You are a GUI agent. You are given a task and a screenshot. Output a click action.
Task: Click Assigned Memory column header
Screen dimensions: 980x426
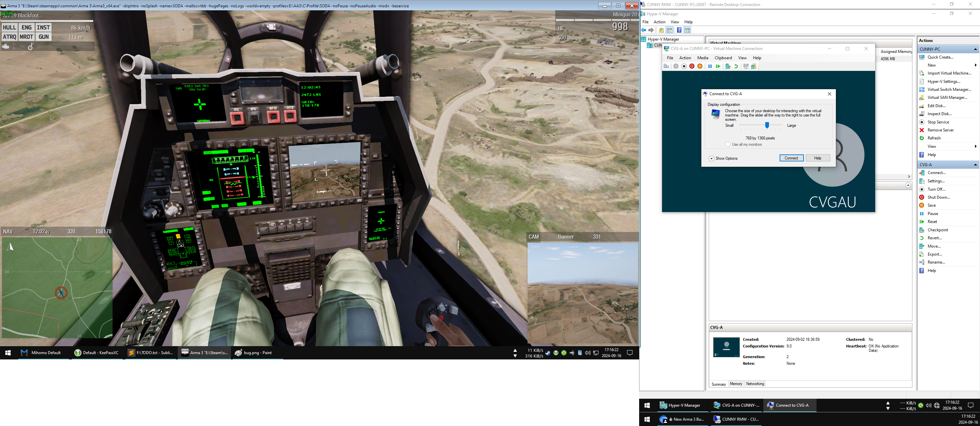pos(896,51)
